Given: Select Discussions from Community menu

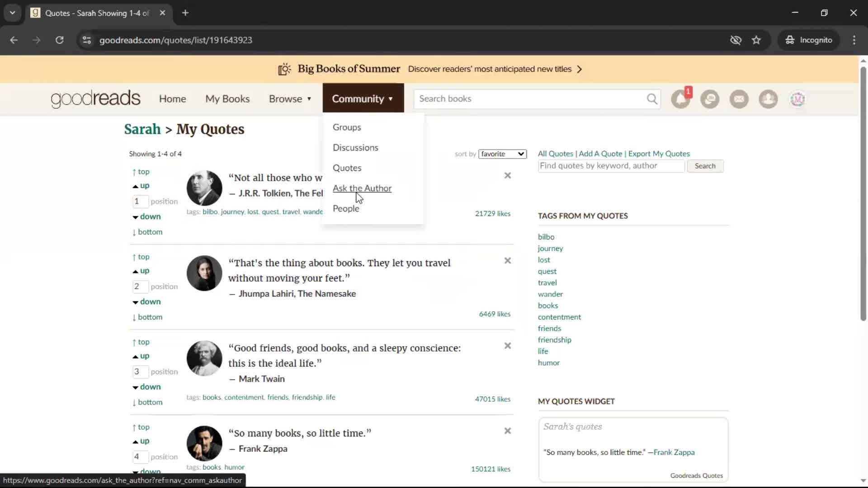Looking at the screenshot, I should click(355, 148).
